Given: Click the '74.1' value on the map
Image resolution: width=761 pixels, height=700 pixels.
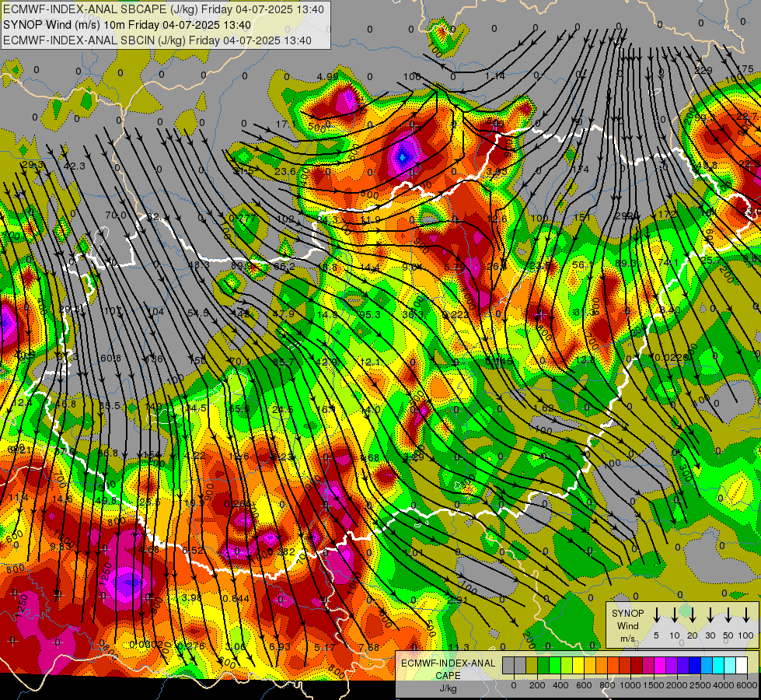Looking at the screenshot, I should pyautogui.click(x=668, y=262).
